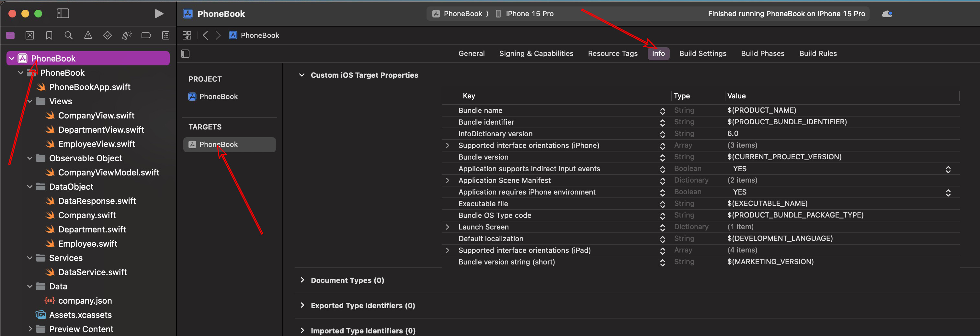Open the Find navigator magnifier icon
The width and height of the screenshot is (980, 336).
[68, 35]
